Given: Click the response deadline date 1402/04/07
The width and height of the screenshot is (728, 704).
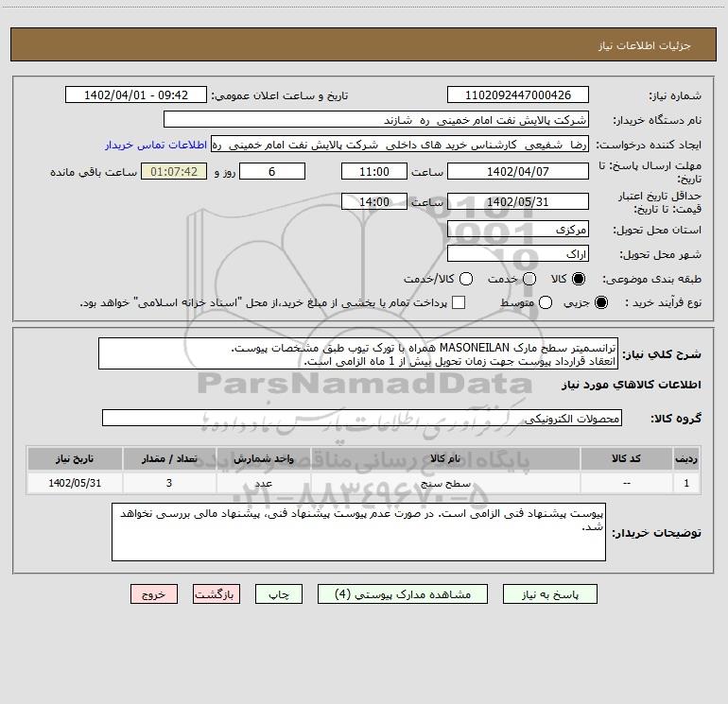Looking at the screenshot, I should [x=518, y=172].
